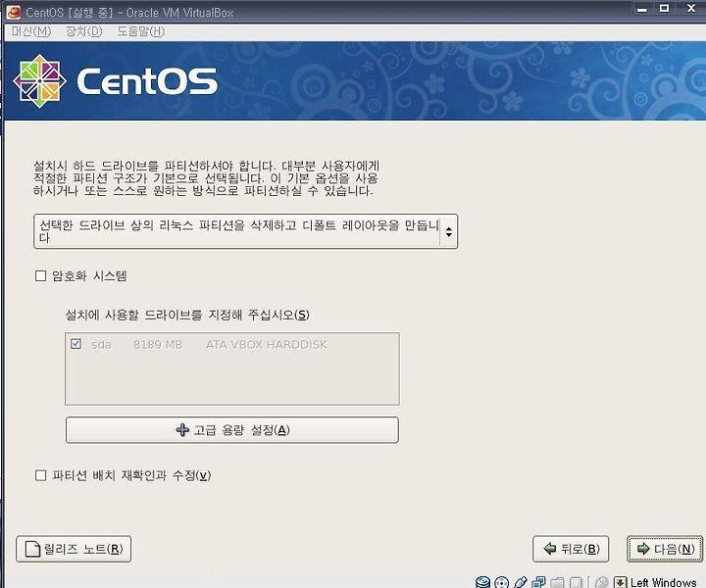Viewport: 706px width, 588px height.
Task: Minimize the VirtualBox window
Action: (x=642, y=9)
